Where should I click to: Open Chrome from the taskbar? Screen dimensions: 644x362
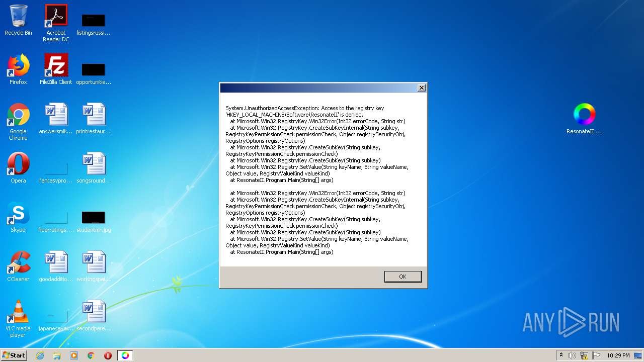click(91, 355)
